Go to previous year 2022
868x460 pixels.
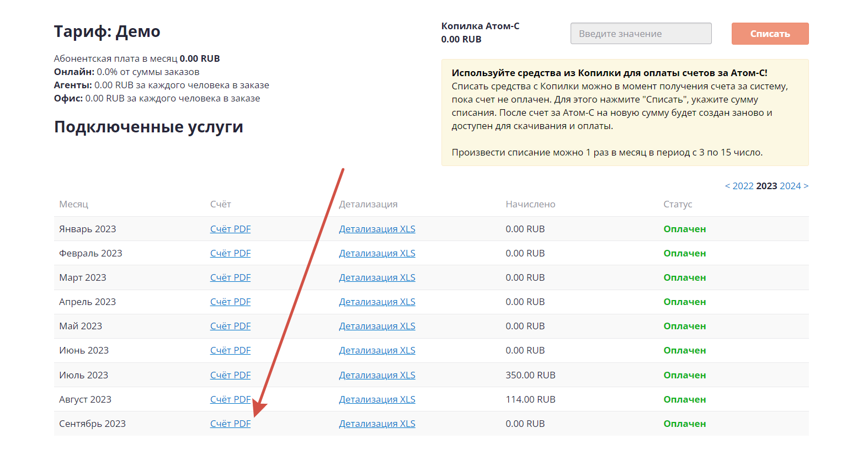click(x=739, y=186)
